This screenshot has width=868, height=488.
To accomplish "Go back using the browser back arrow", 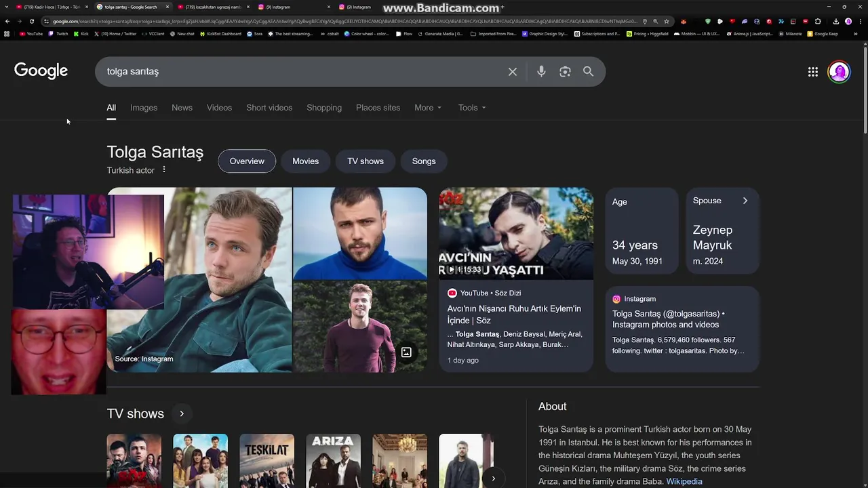I will pos(7,21).
